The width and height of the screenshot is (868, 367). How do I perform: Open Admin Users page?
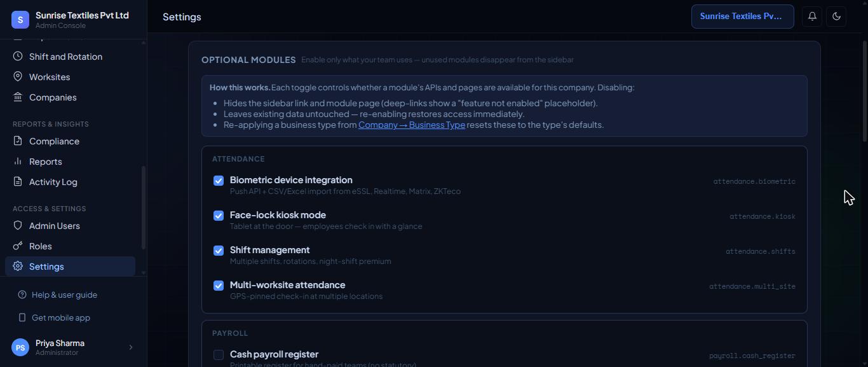point(70,226)
